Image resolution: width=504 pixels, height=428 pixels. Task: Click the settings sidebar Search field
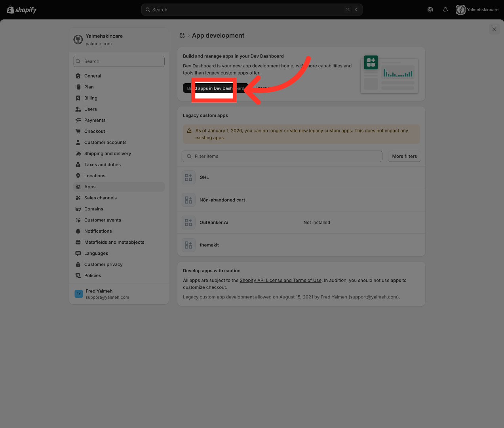click(x=119, y=61)
